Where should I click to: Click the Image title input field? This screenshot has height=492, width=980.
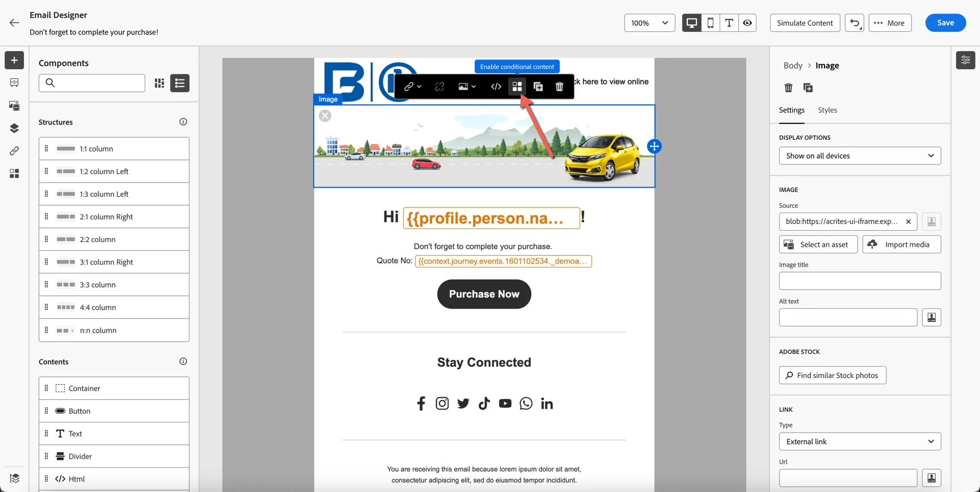point(860,281)
